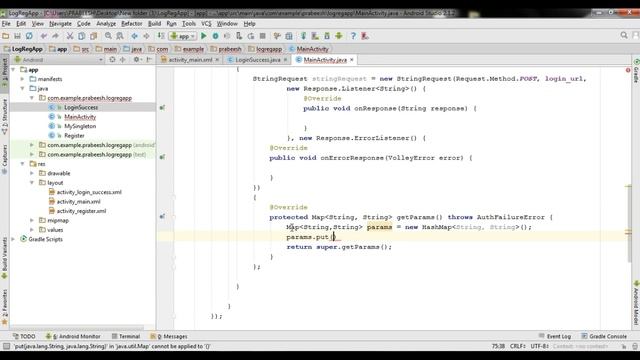
Task: Click the Paste toolbar icon
Action: pyautogui.click(x=93, y=36)
